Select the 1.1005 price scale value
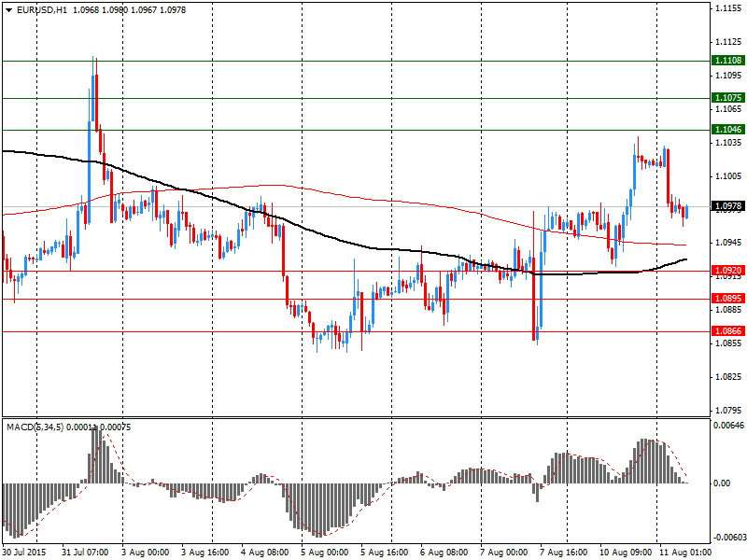 point(729,176)
